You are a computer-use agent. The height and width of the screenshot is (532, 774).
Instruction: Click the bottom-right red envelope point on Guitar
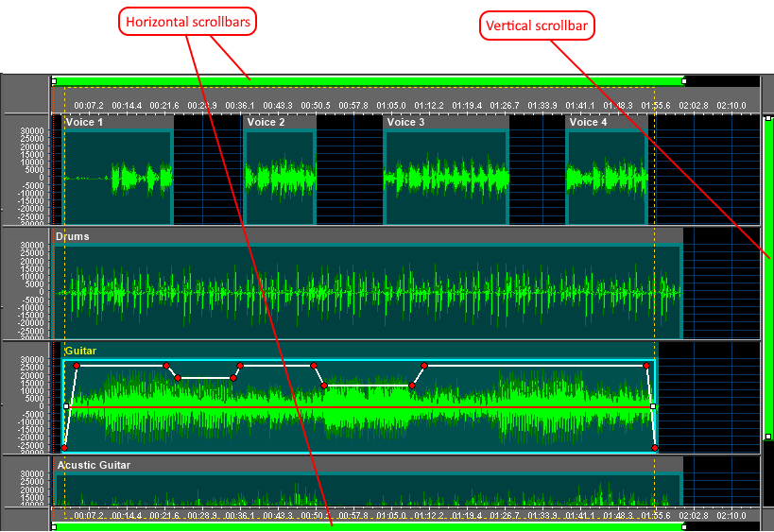pyautogui.click(x=655, y=447)
